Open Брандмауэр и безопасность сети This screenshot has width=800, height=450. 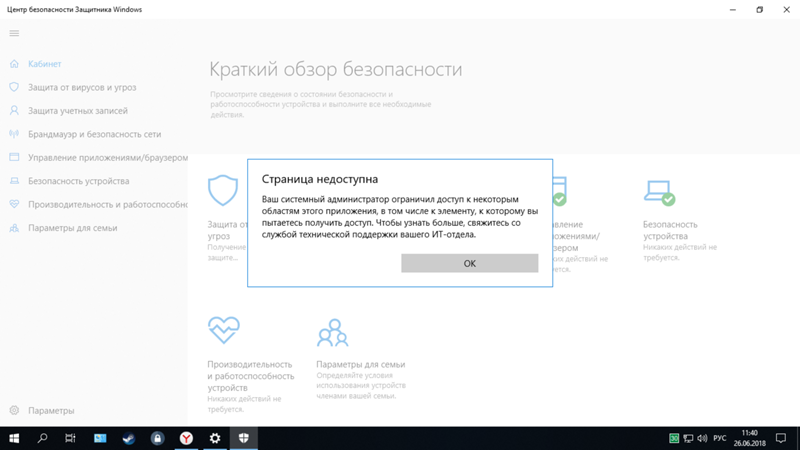pyautogui.click(x=94, y=134)
